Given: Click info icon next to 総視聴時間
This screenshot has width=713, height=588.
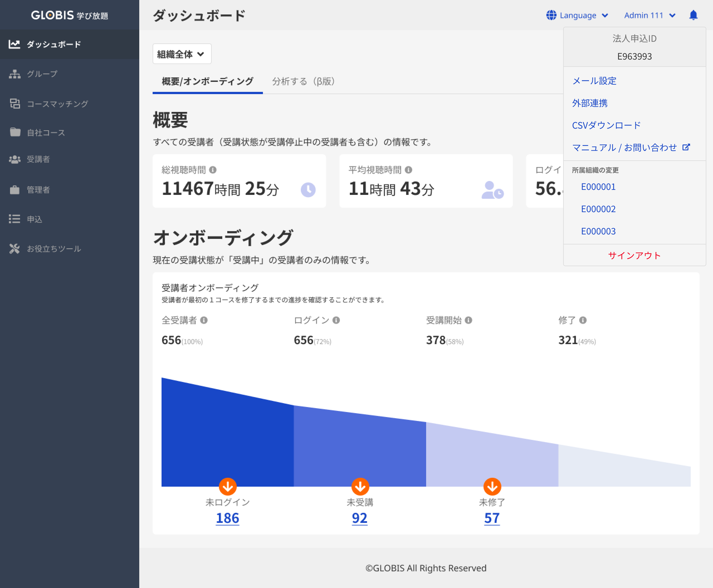Looking at the screenshot, I should coord(213,170).
